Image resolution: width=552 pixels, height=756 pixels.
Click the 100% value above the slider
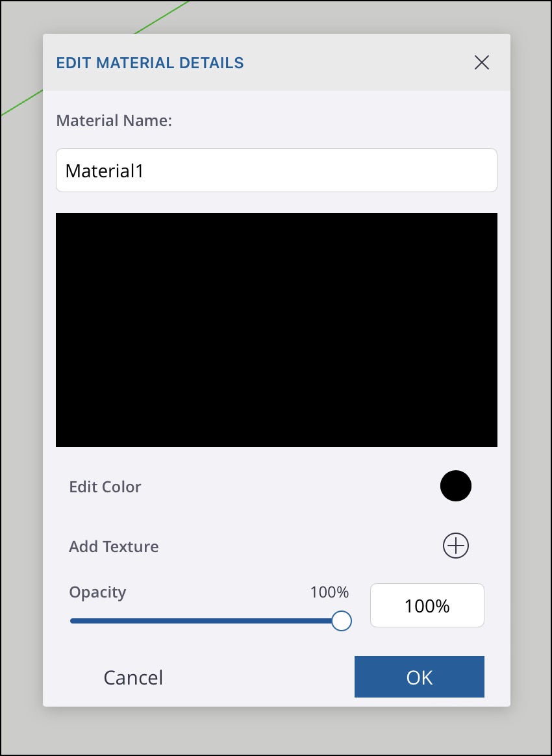(x=329, y=592)
